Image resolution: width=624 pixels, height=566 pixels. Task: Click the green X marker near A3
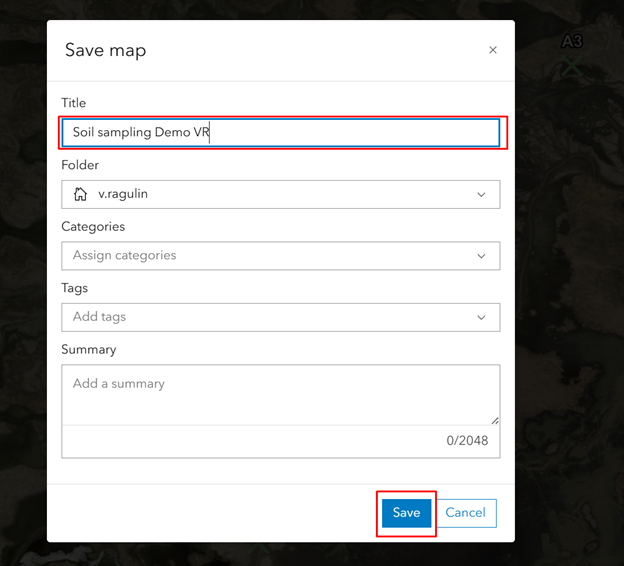572,66
